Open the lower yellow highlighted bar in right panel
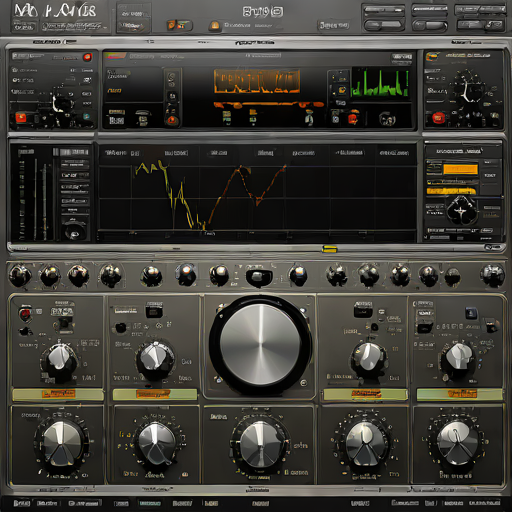The width and height of the screenshot is (512, 512). 451,191
